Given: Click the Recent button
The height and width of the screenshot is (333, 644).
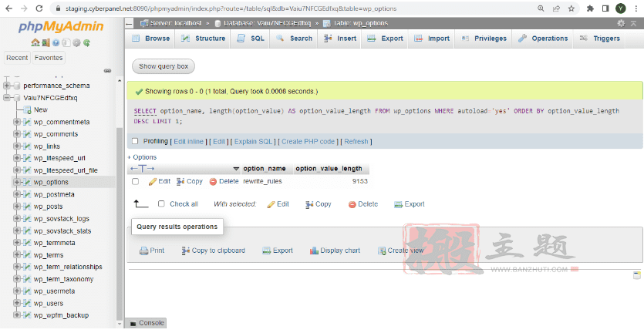Looking at the screenshot, I should (17, 58).
